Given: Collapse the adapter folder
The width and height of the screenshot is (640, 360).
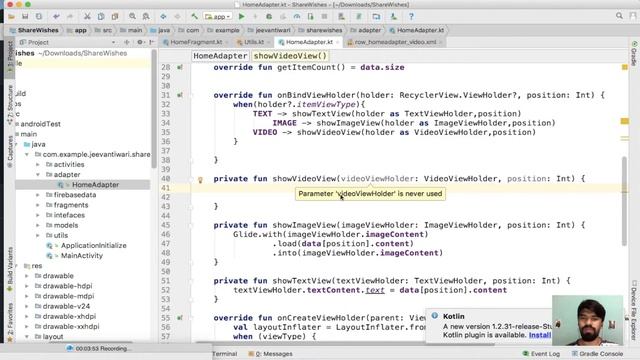Looking at the screenshot, I should click(x=38, y=175).
